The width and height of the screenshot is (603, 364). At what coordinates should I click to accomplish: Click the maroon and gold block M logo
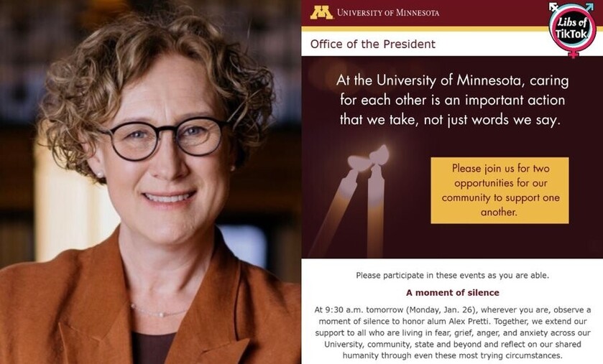click(321, 12)
